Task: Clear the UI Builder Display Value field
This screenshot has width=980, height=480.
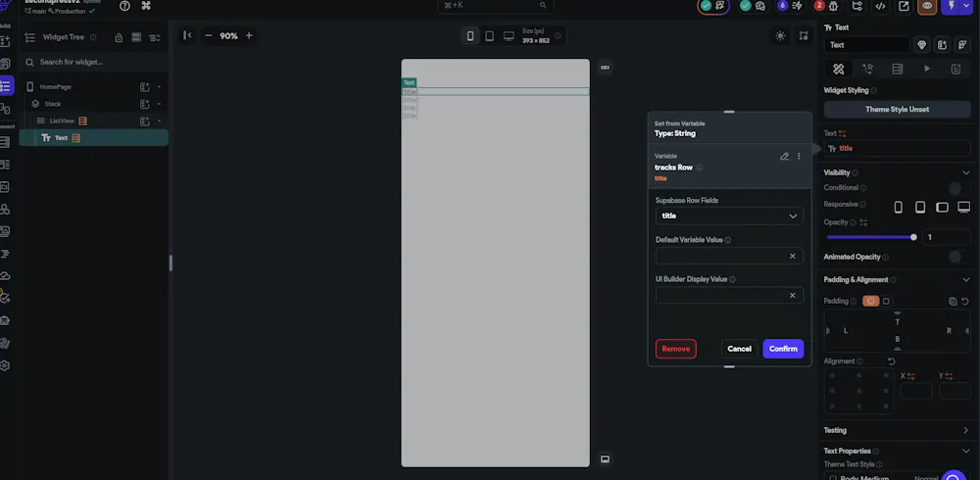Action: click(x=793, y=295)
